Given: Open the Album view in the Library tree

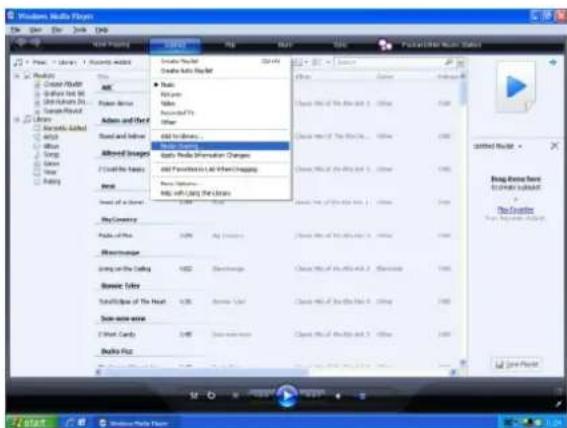Looking at the screenshot, I should [x=51, y=146].
